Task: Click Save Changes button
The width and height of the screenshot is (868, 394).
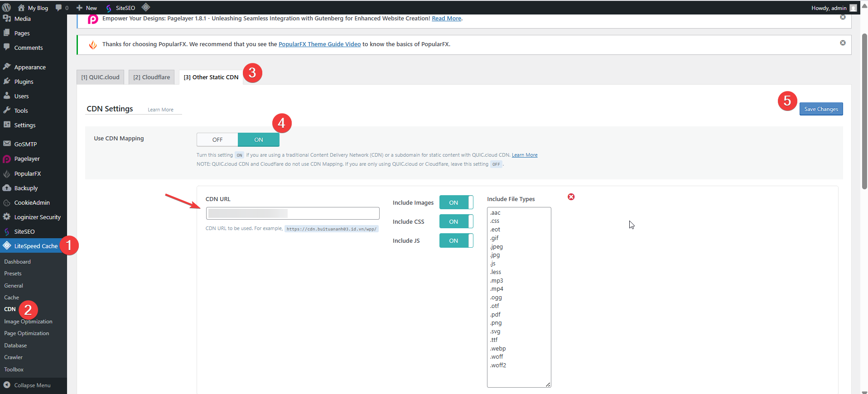Action: [821, 109]
